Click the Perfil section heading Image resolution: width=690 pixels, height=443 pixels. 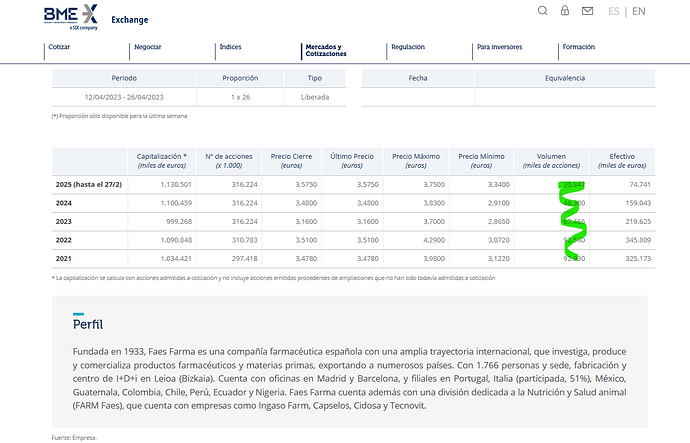pyautogui.click(x=88, y=325)
